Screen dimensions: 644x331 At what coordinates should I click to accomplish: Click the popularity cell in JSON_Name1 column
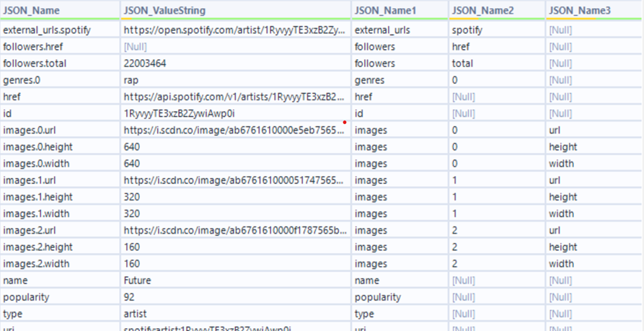click(x=400, y=297)
